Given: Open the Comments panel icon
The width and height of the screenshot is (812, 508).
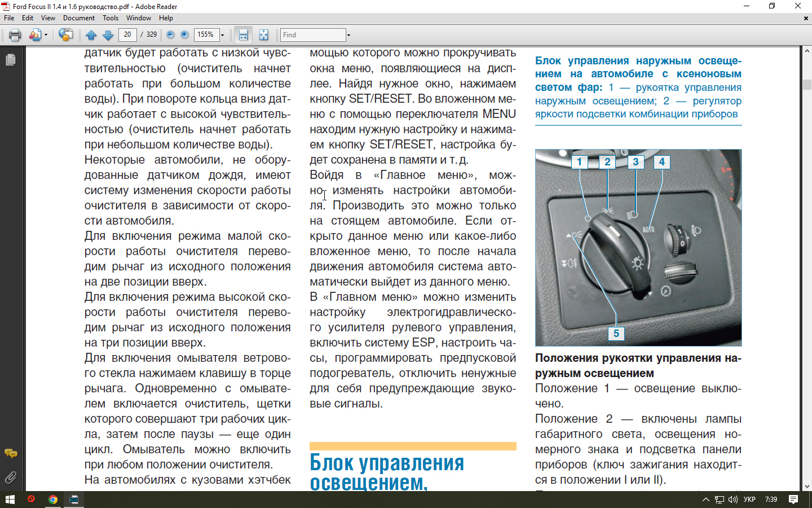Looking at the screenshot, I should click(x=11, y=453).
